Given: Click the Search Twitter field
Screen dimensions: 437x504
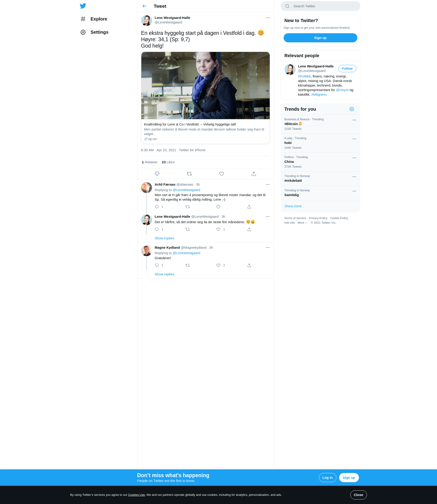Looking at the screenshot, I should tap(320, 6).
